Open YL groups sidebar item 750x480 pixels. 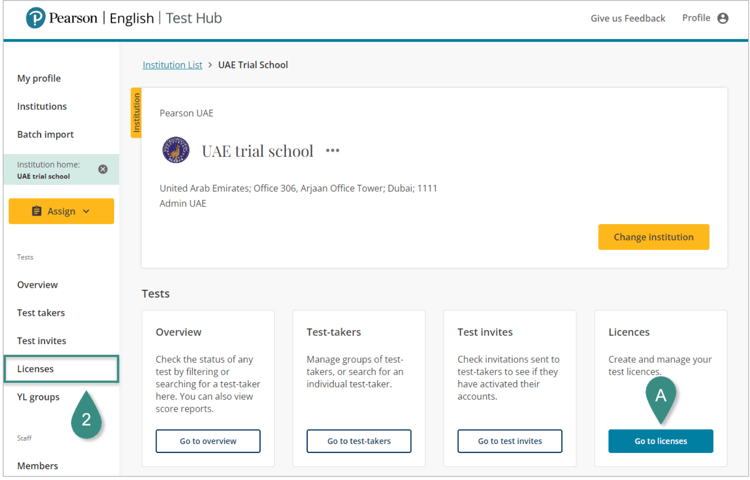[38, 397]
